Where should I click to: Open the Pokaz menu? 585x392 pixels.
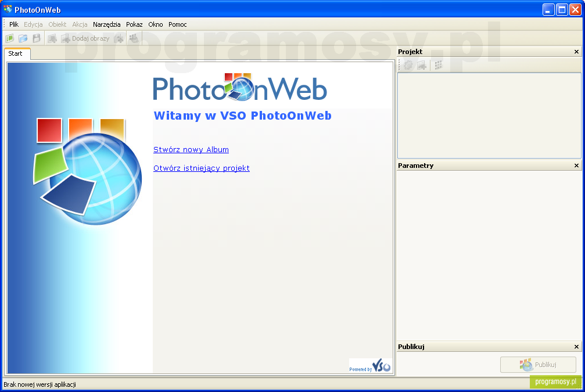pos(134,24)
